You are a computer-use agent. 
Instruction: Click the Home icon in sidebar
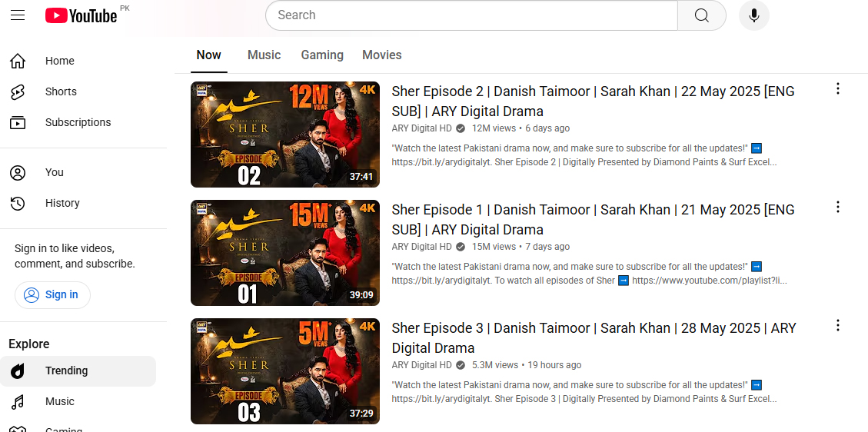pos(18,61)
